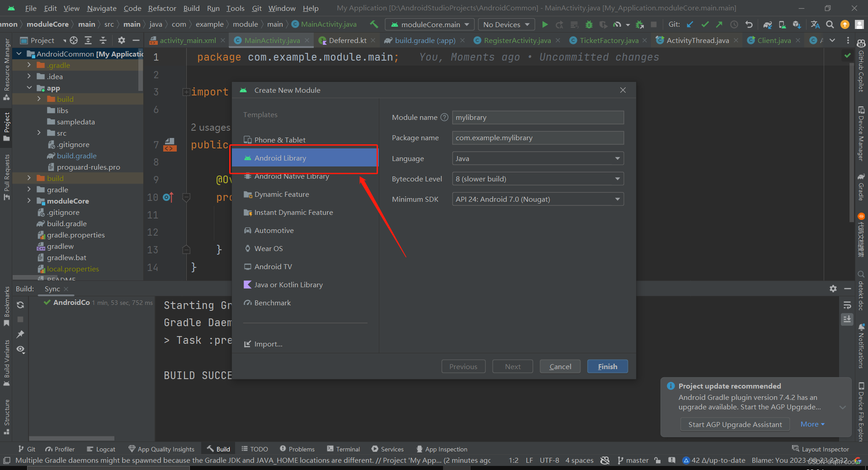
Task: Select Phone & Tablet template
Action: pos(305,140)
